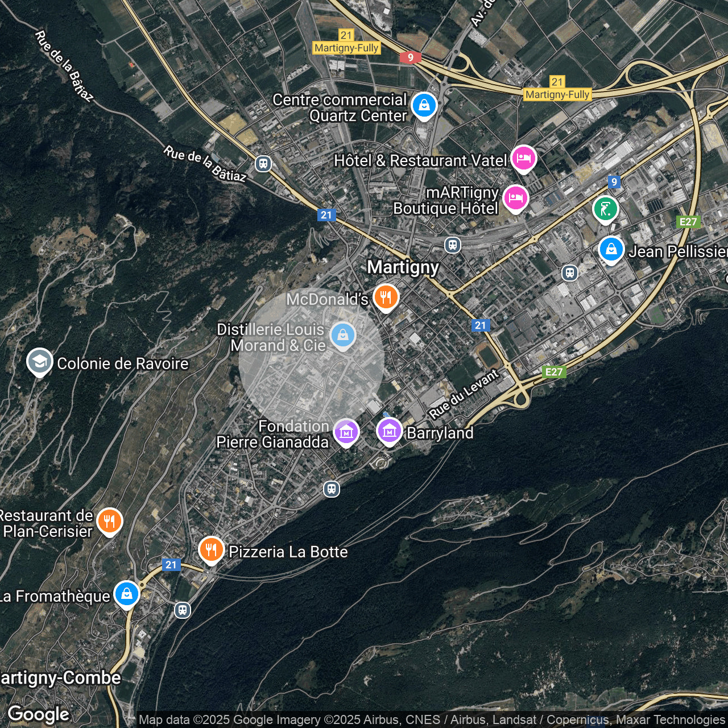Open the Restaurant de Plan-Cerisier pin
The image size is (728, 728).
[x=110, y=520]
